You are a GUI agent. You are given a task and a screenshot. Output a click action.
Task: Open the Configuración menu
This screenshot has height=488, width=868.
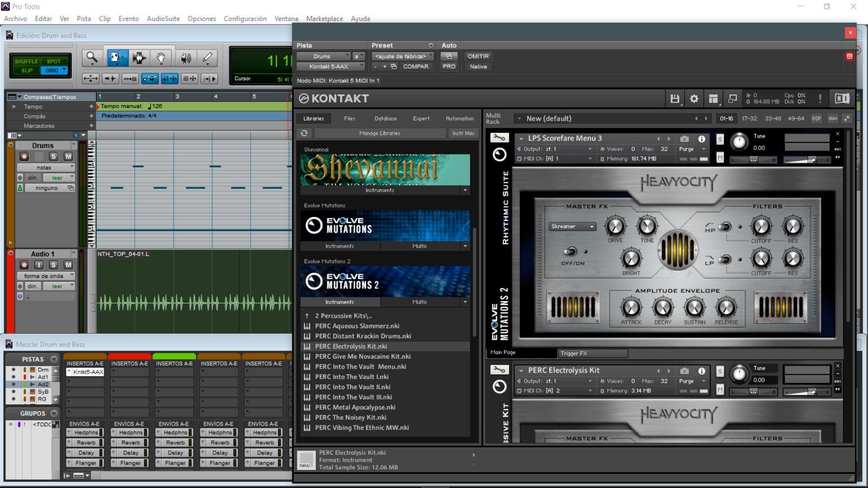(245, 19)
